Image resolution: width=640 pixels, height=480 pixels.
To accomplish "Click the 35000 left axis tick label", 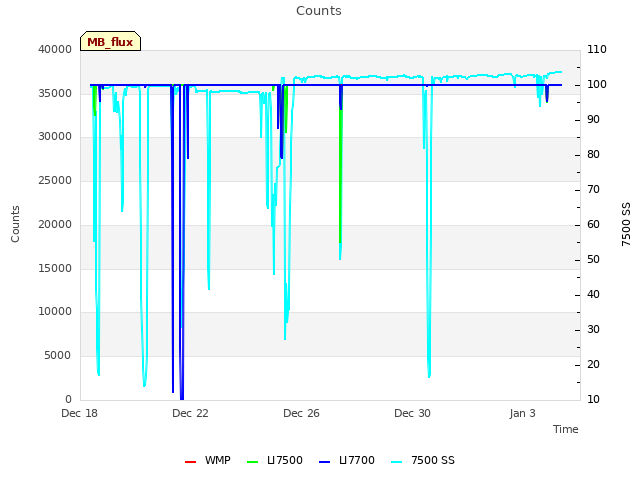I will click(55, 93).
